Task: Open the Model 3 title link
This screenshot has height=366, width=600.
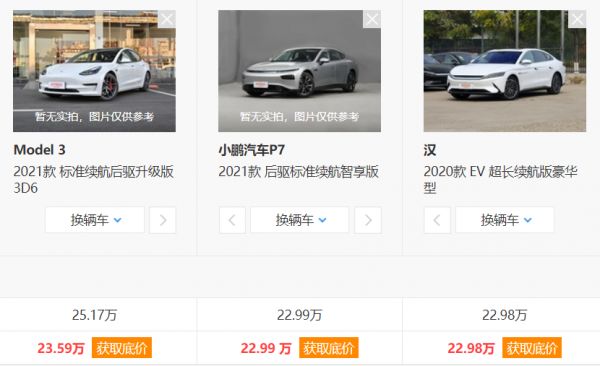Action: [39, 150]
